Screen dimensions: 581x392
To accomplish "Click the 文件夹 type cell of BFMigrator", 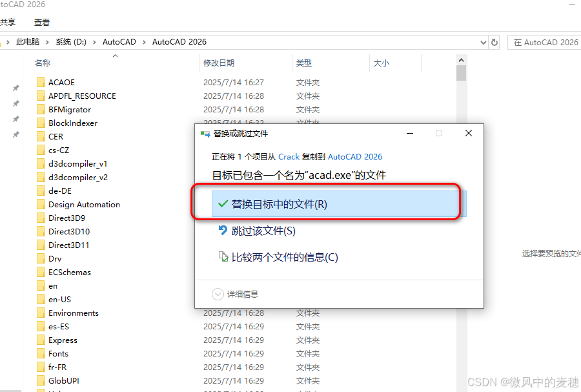I will (x=307, y=109).
